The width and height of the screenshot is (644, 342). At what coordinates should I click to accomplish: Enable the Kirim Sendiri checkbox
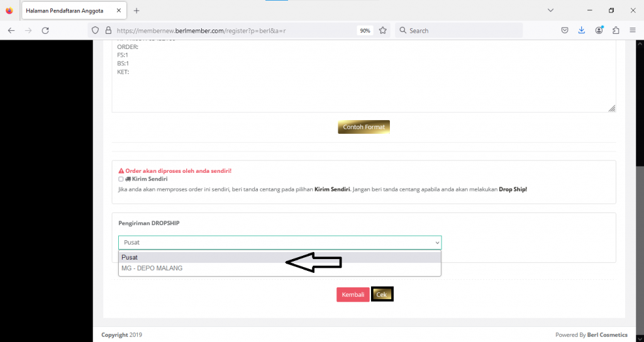(x=121, y=179)
